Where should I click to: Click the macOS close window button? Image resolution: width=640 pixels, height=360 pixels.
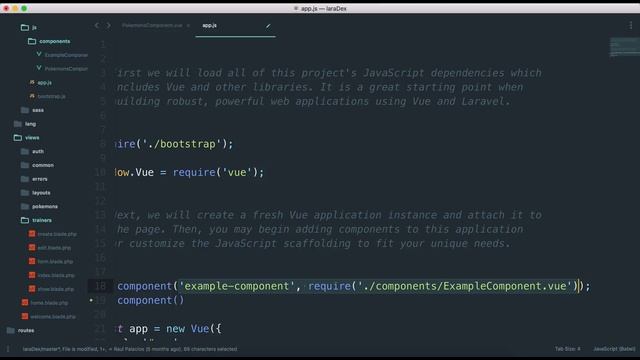(6, 8)
